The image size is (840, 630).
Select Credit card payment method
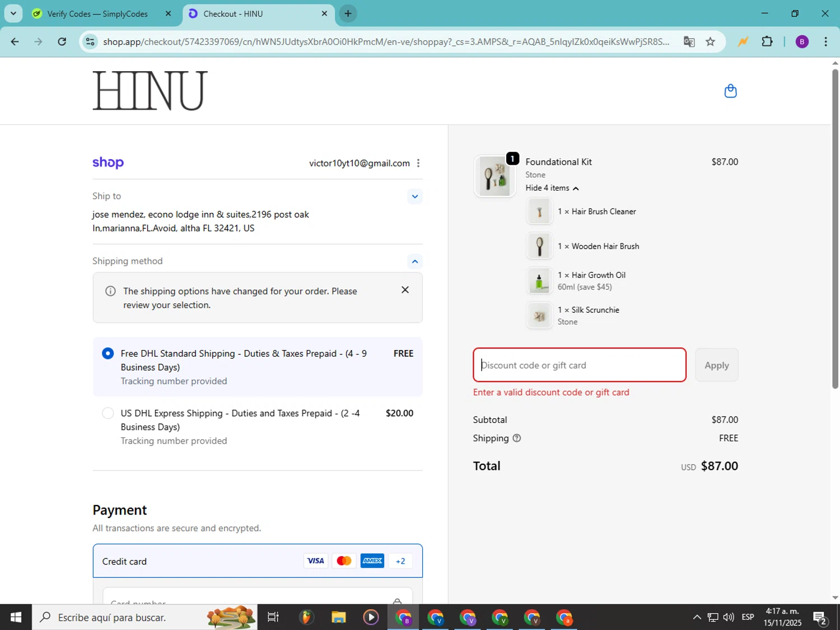pyautogui.click(x=258, y=561)
